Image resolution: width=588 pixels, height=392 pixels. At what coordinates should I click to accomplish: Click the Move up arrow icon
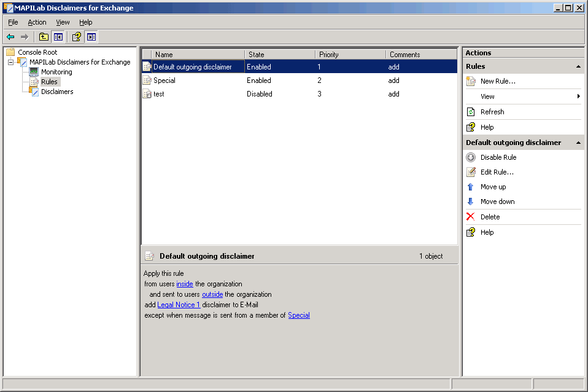tap(470, 187)
